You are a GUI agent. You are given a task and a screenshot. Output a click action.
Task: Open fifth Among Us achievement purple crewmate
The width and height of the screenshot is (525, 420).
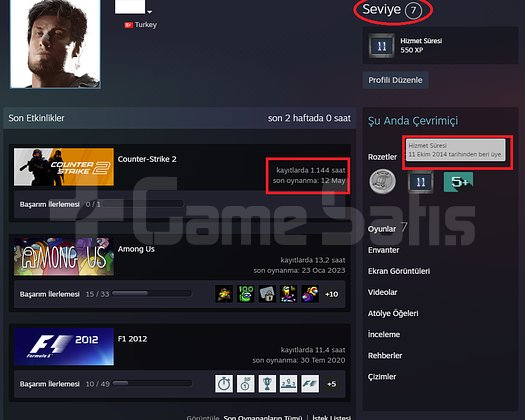(310, 294)
